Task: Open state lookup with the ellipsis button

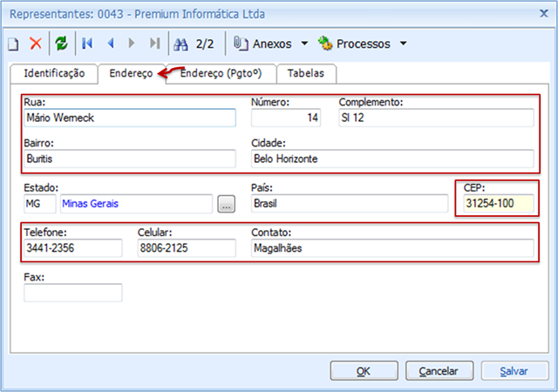Action: tap(227, 204)
